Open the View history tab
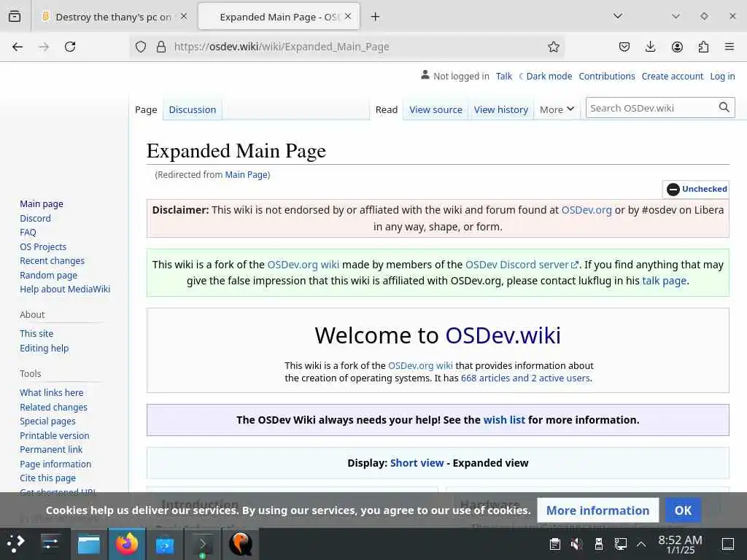This screenshot has height=560, width=747. click(x=500, y=109)
